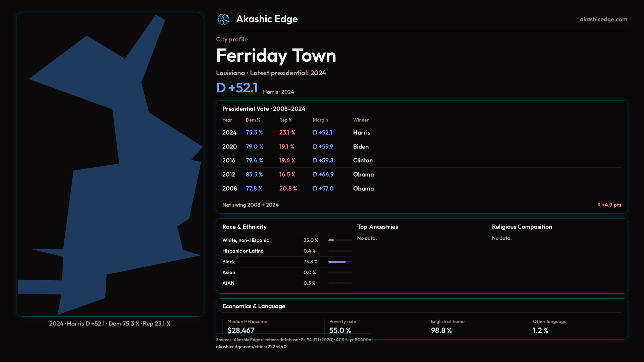Screen dimensions: 644x362
Task: Click the akashicedge.com/cities/2225440 URL
Action: (x=251, y=347)
